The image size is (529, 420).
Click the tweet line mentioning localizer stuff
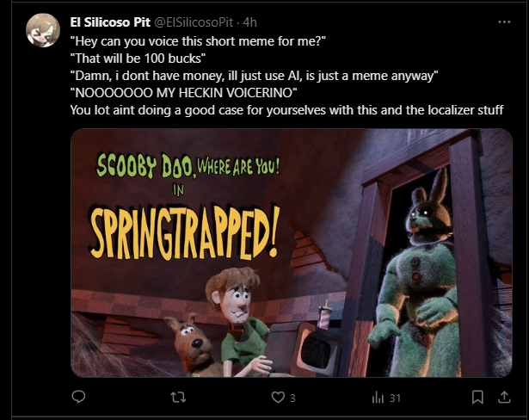coord(286,109)
